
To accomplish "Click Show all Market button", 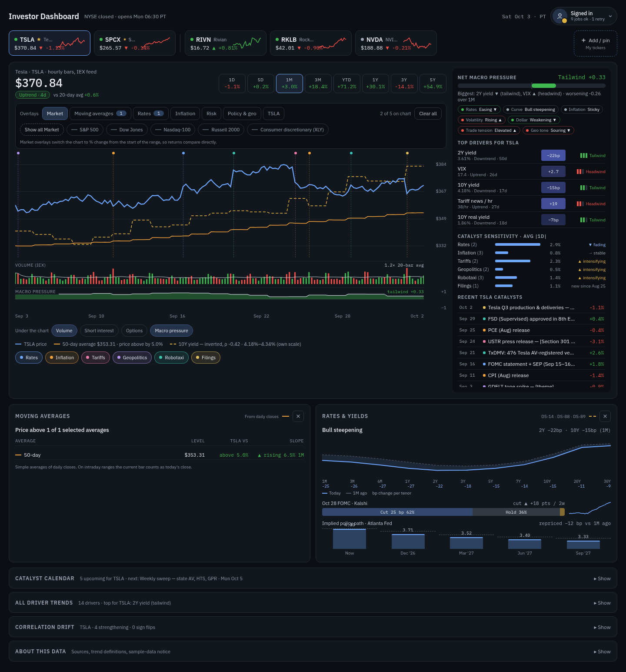I will (x=42, y=130).
